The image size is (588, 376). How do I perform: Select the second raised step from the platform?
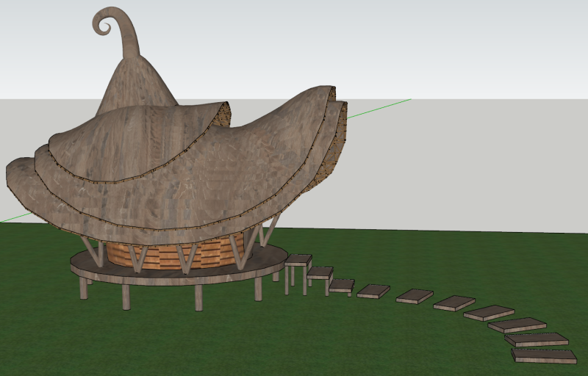coord(320,272)
